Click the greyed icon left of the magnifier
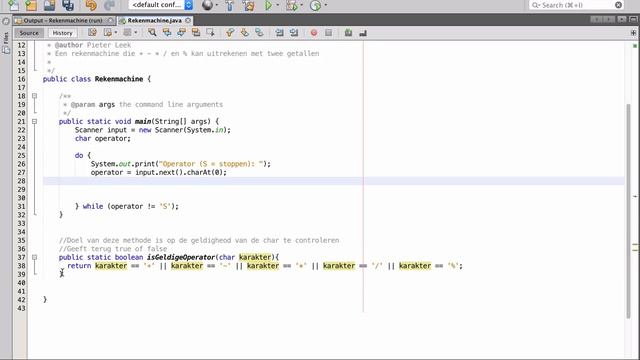This screenshot has height=360, width=640. tap(127, 32)
